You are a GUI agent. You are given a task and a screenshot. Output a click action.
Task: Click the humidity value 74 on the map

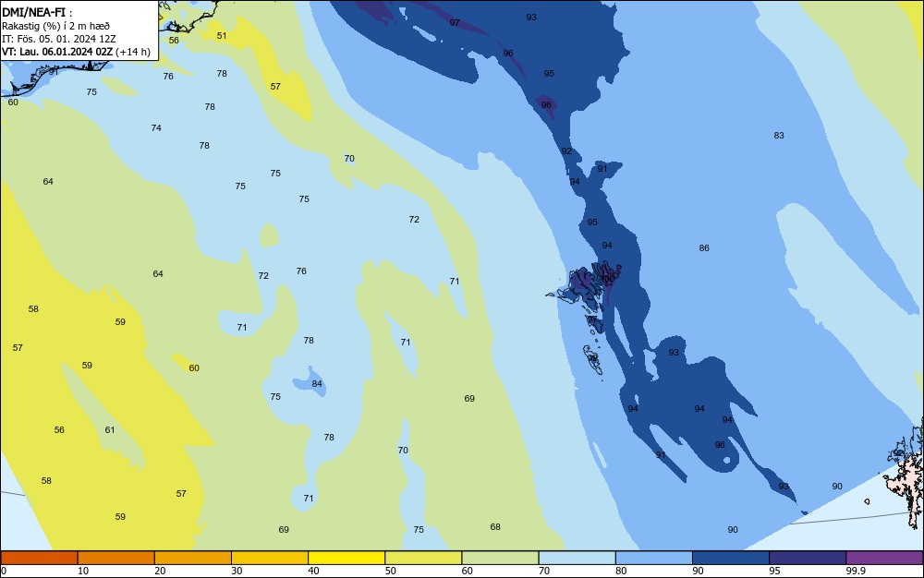[x=156, y=127]
